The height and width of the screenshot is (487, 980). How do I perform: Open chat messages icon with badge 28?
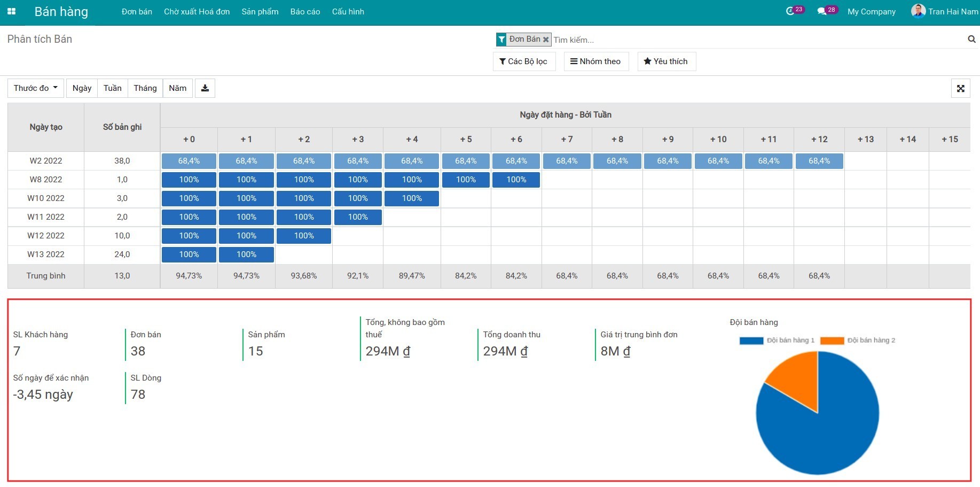(x=827, y=11)
